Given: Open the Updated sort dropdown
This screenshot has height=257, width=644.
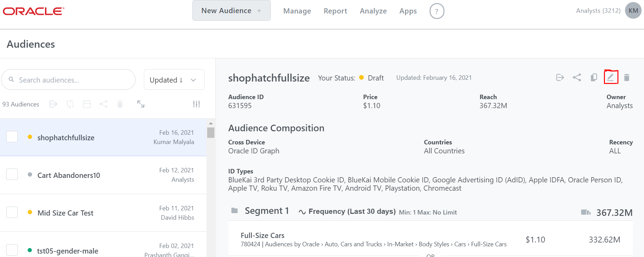Looking at the screenshot, I should click(174, 80).
